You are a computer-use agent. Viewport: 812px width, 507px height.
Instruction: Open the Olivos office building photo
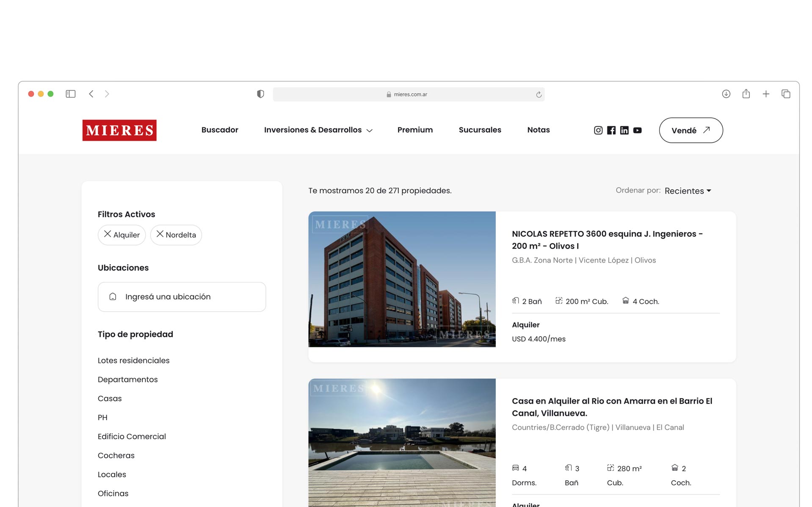click(x=402, y=279)
